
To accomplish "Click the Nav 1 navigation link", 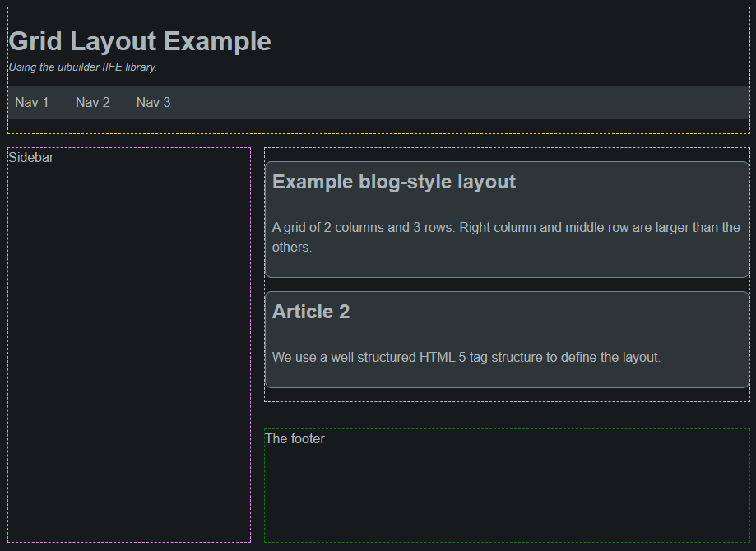I will 31,102.
